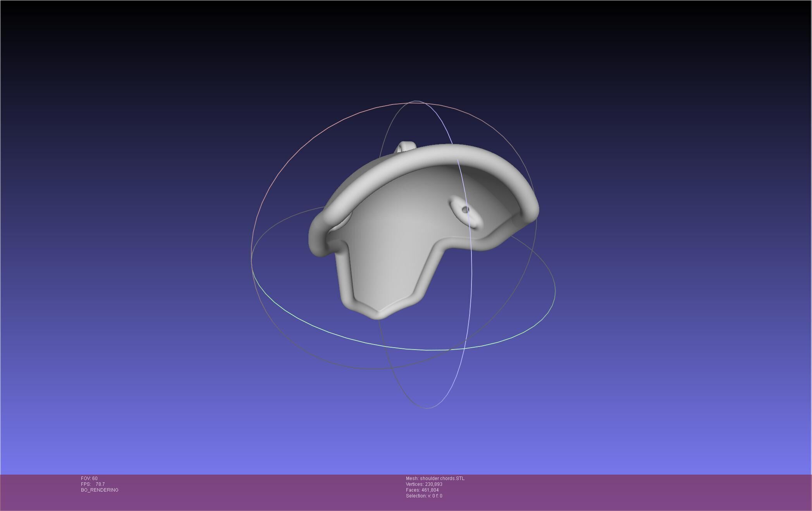Image resolution: width=812 pixels, height=511 pixels.
Task: Click the 'Vertices: 230,893' info line
Action: click(x=424, y=484)
